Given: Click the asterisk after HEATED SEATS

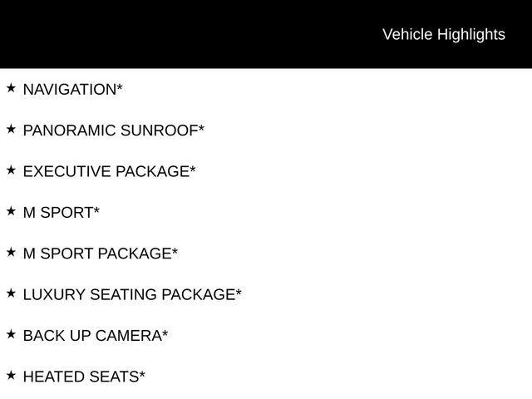Looking at the screenshot, I should 142,374.
